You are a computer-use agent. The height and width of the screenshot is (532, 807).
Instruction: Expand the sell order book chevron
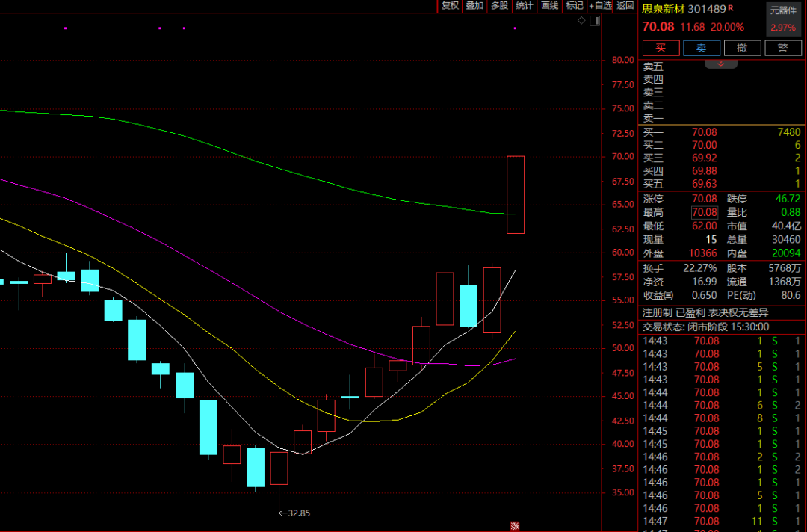click(x=721, y=64)
